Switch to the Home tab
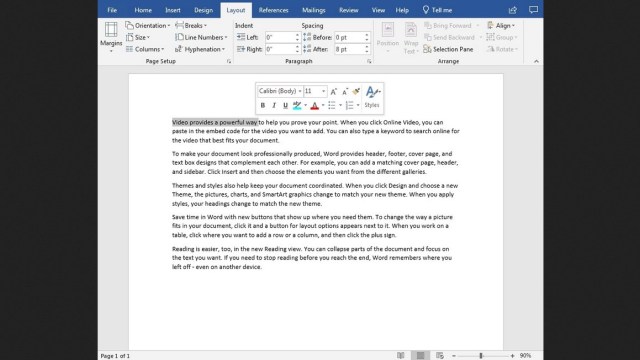640x360 pixels. (x=143, y=10)
